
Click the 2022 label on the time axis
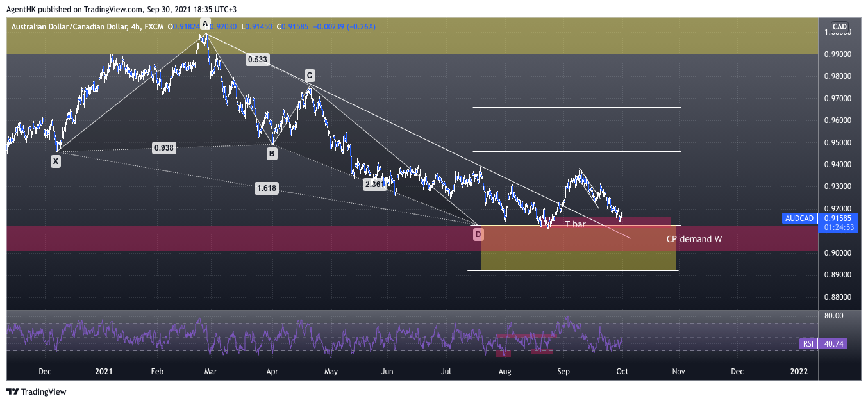[x=799, y=372]
